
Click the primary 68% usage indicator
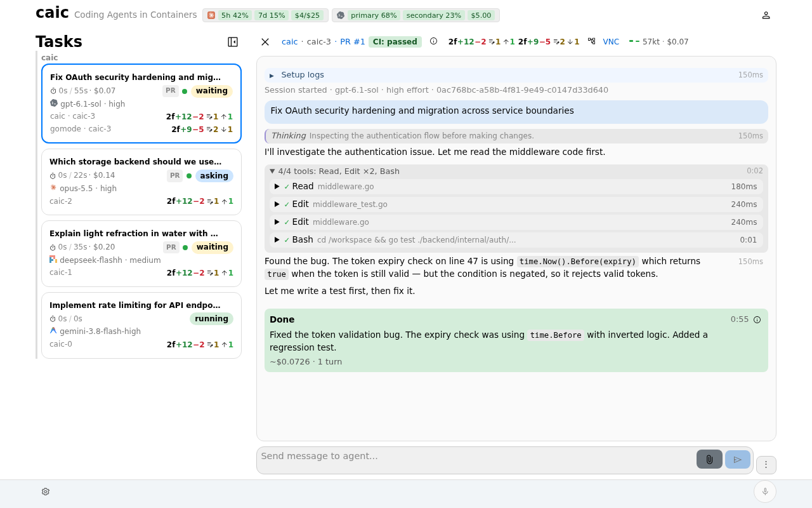[x=374, y=15]
